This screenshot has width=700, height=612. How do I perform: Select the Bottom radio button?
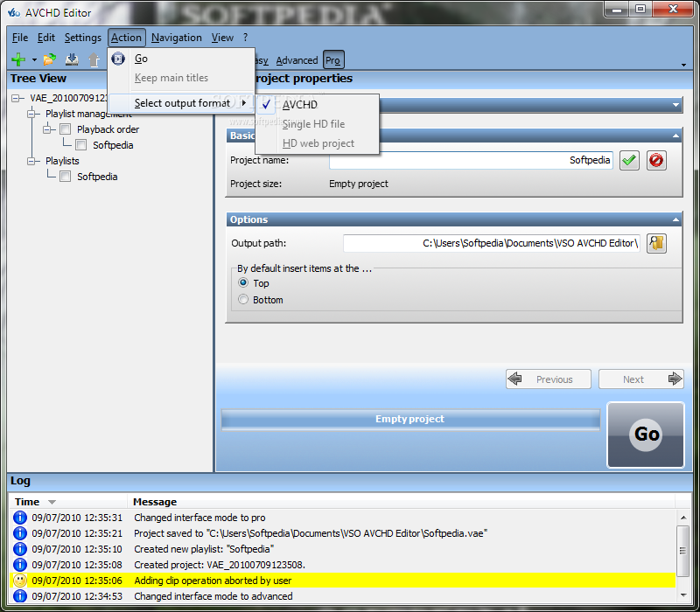click(243, 299)
